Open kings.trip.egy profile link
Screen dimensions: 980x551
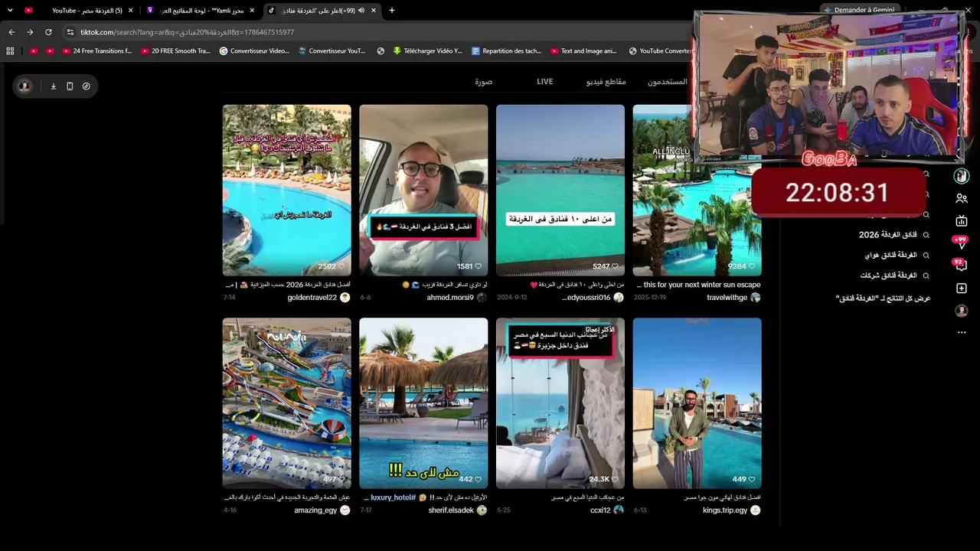725,510
